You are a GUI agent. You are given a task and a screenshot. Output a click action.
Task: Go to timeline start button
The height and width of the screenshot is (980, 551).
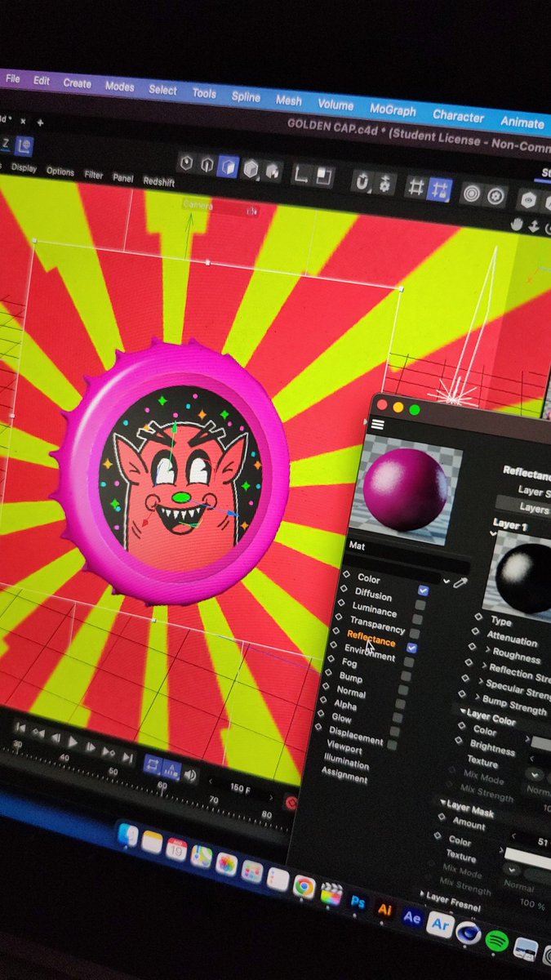point(20,727)
